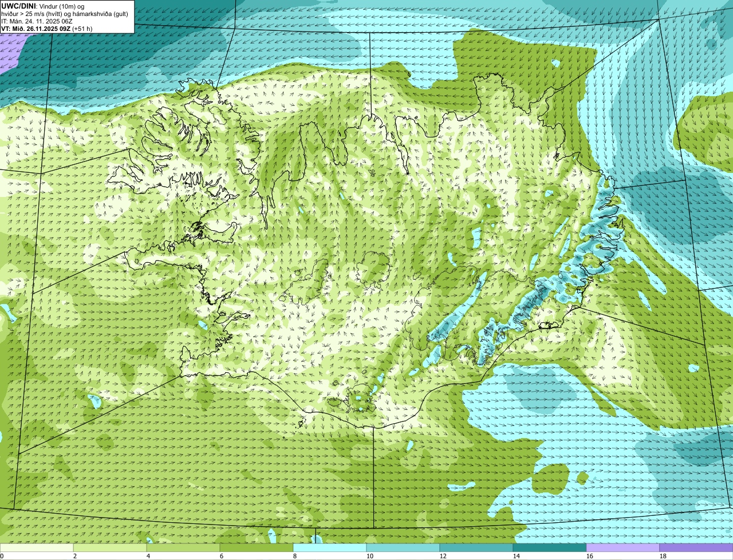
Task: Click the purple legend swatch above 18
Action: (696, 547)
